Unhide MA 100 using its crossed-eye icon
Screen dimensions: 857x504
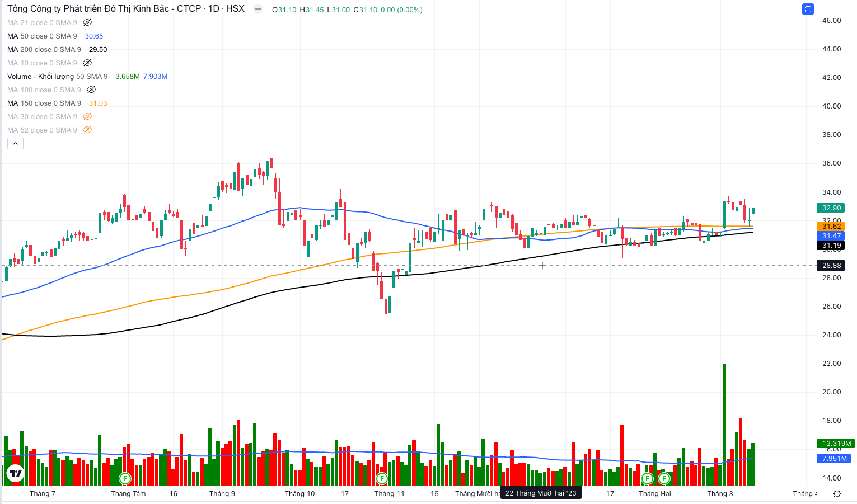coord(91,90)
